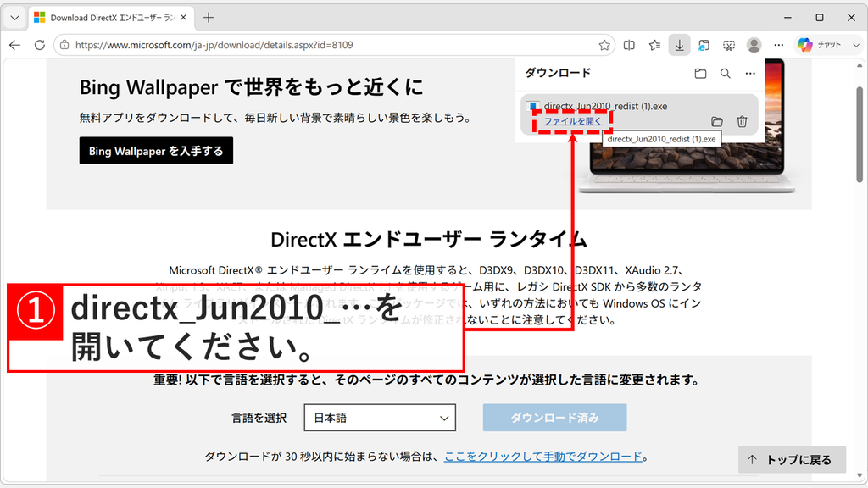This screenshot has width=868, height=488.
Task: Click the 'トップに戻る' button
Action: (792, 460)
